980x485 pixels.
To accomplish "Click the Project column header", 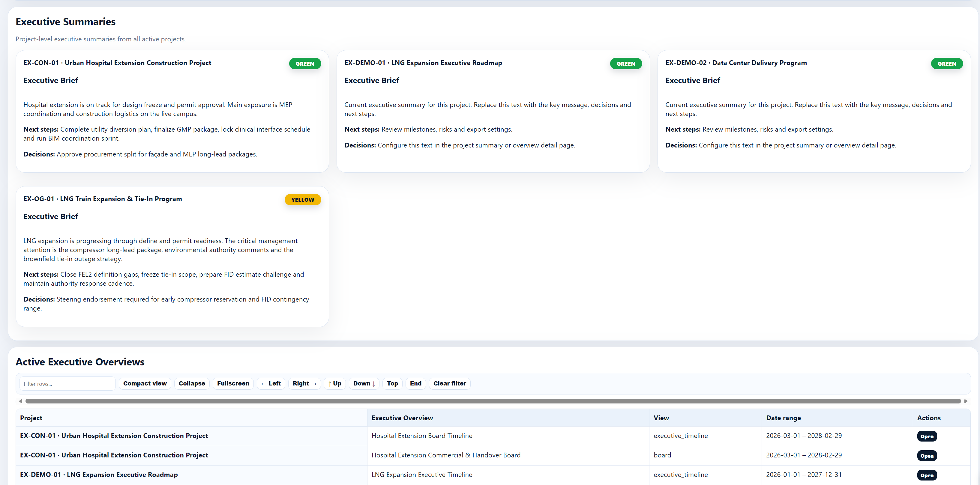I will pyautogui.click(x=191, y=418).
